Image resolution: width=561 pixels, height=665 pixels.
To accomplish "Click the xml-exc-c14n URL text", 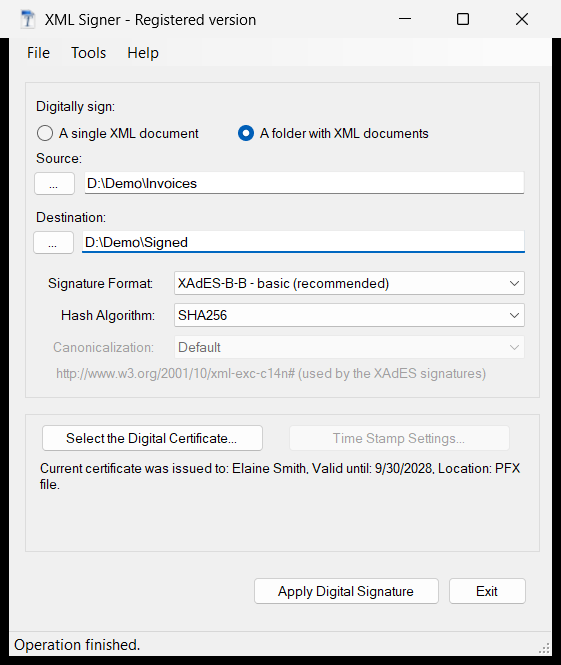I will [271, 374].
